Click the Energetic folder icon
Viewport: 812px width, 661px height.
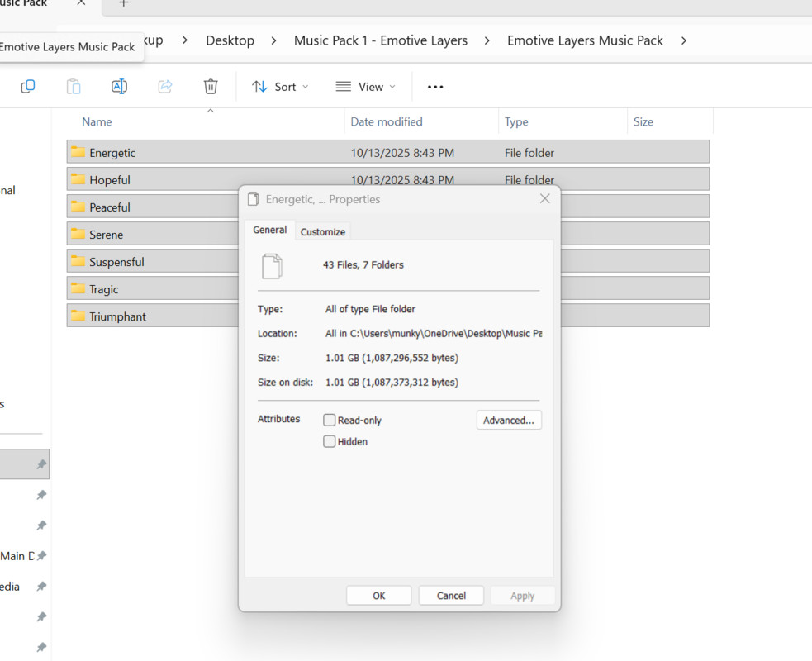(x=78, y=152)
